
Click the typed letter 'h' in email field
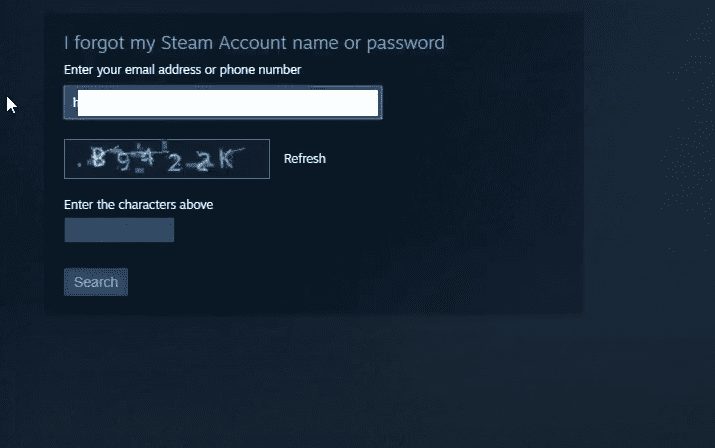coord(75,103)
